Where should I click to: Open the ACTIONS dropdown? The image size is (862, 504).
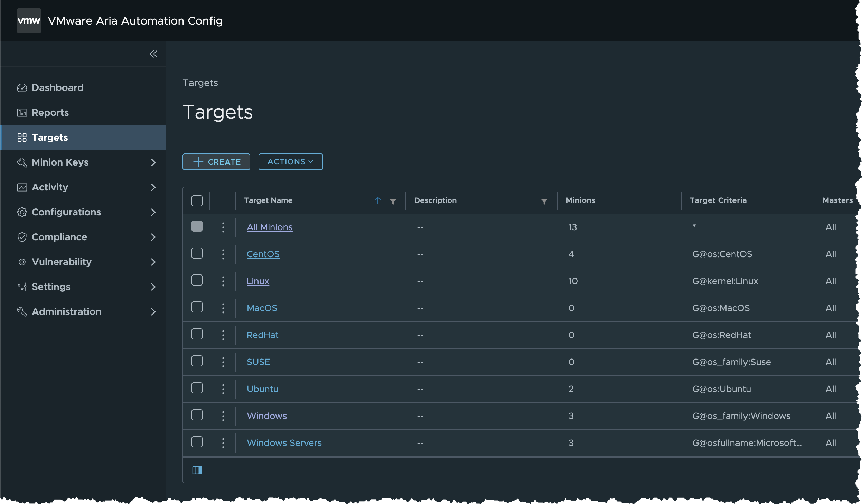point(291,162)
